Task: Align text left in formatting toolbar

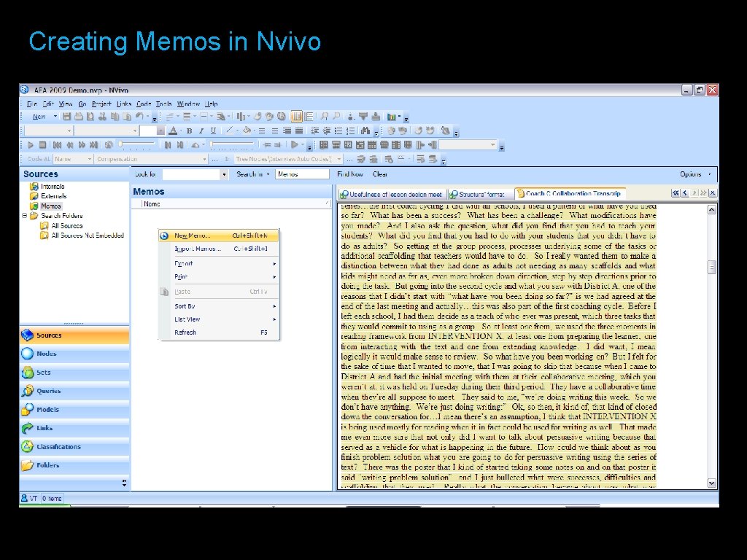Action: [x=262, y=131]
